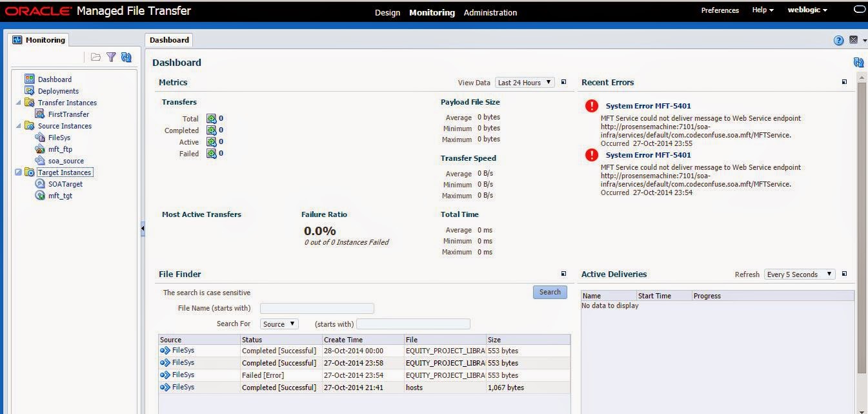Click the Failed transfers gear icon
Viewport: 868px width, 414px height.
pos(211,153)
